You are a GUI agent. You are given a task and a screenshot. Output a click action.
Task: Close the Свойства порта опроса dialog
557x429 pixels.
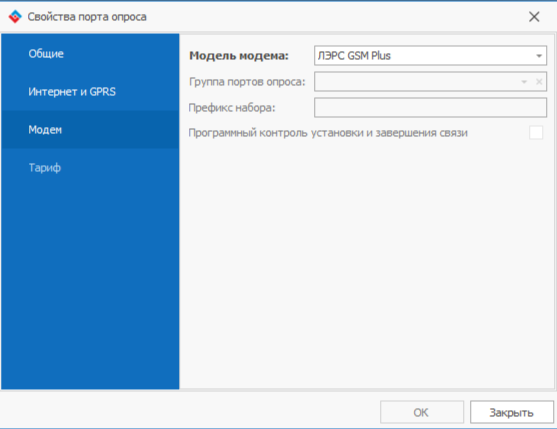click(534, 17)
